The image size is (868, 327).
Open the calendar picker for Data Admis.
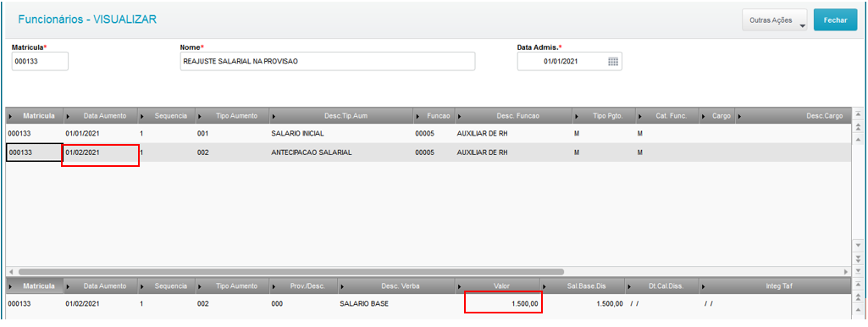pyautogui.click(x=613, y=62)
